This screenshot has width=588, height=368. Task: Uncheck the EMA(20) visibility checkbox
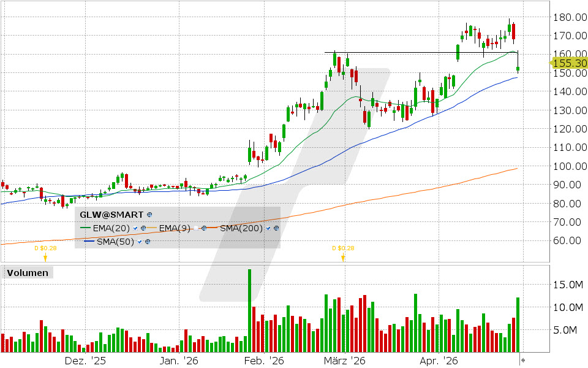135,228
